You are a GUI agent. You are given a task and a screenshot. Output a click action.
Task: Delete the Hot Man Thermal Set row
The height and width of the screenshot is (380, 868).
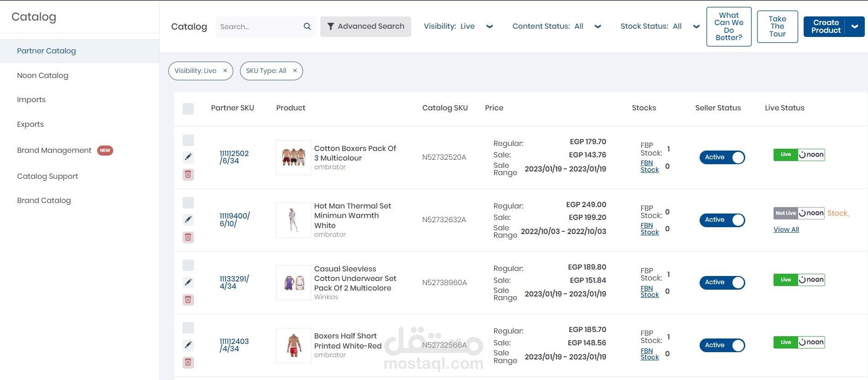click(x=188, y=237)
